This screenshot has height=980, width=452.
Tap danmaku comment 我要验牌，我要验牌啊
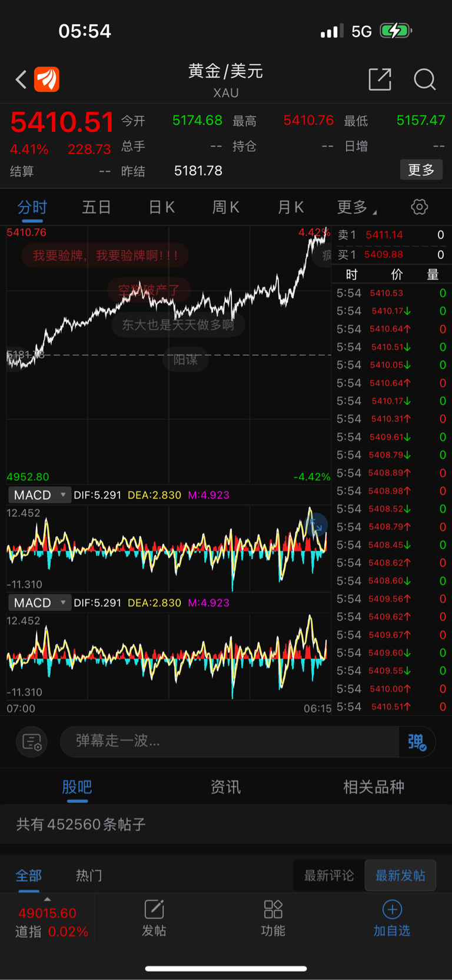point(105,255)
